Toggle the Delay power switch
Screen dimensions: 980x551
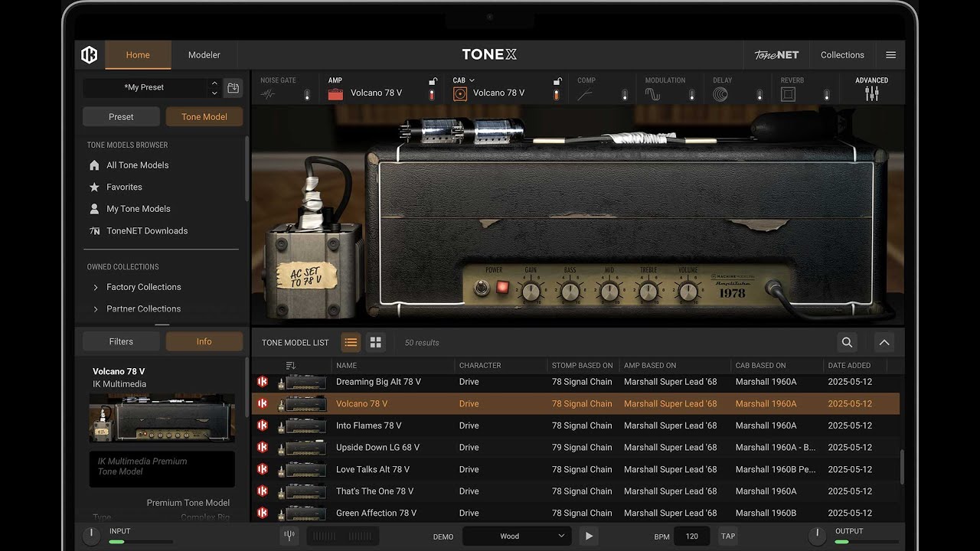[x=759, y=95]
